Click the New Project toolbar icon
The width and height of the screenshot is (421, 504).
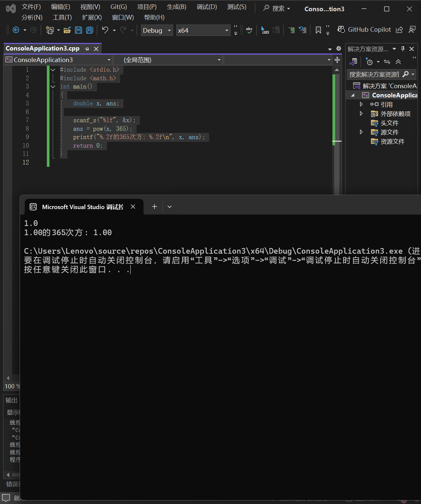(x=50, y=30)
